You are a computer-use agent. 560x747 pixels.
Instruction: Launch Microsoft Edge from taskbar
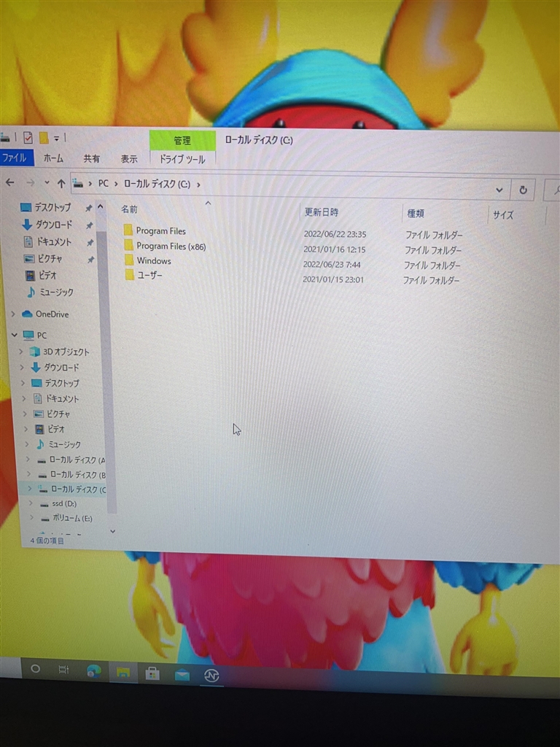[94, 671]
